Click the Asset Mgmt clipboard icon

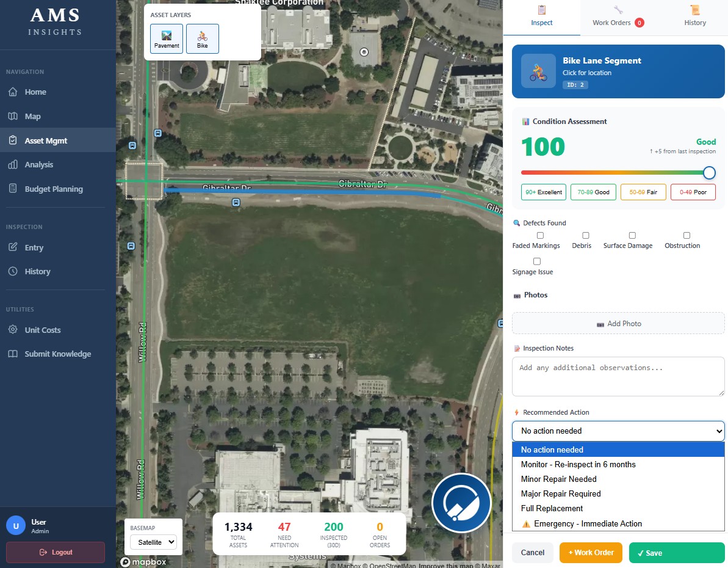click(x=13, y=140)
